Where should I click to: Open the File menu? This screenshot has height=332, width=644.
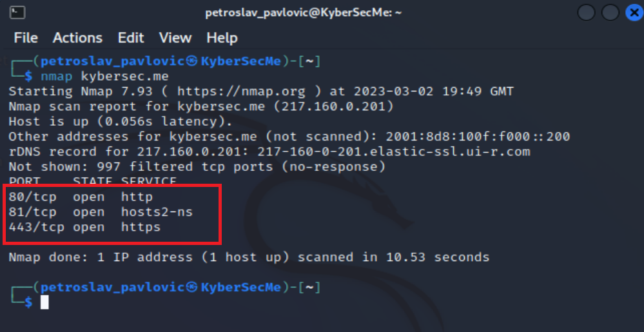coord(26,38)
